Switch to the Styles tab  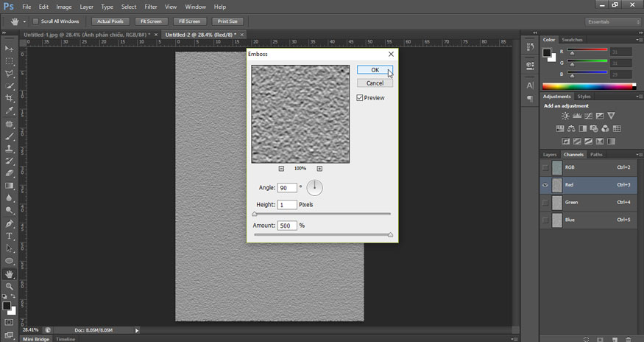[x=584, y=97]
